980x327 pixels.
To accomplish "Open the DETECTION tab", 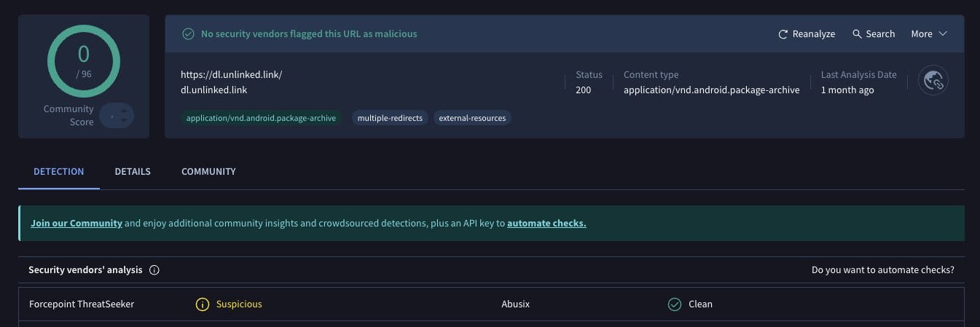I will [59, 172].
